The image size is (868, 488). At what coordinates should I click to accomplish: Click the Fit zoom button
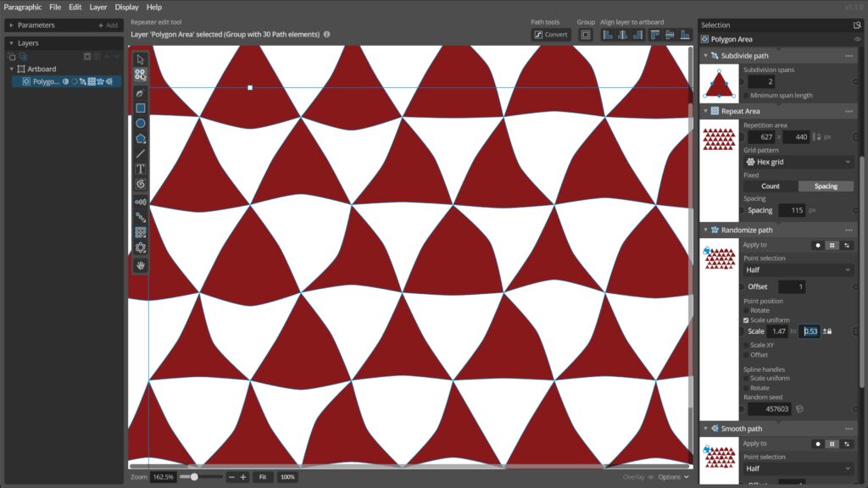(263, 477)
